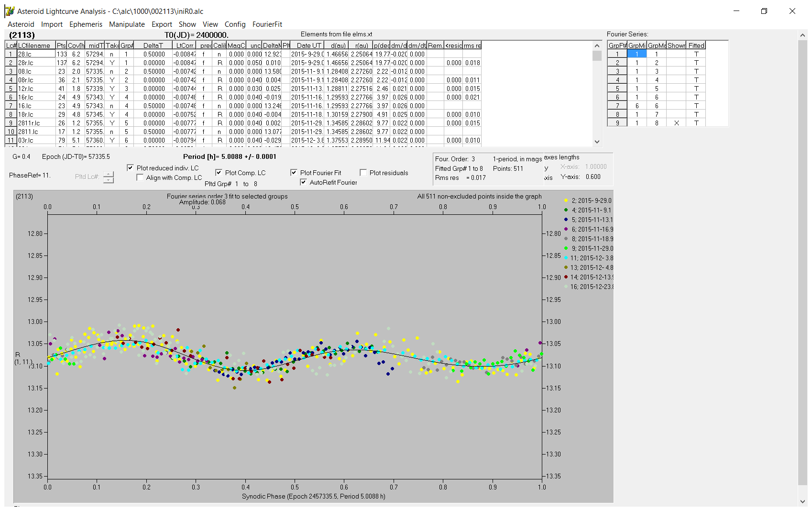Click main window scrollbar down arrow
The height and width of the screenshot is (511, 812).
pos(802,501)
